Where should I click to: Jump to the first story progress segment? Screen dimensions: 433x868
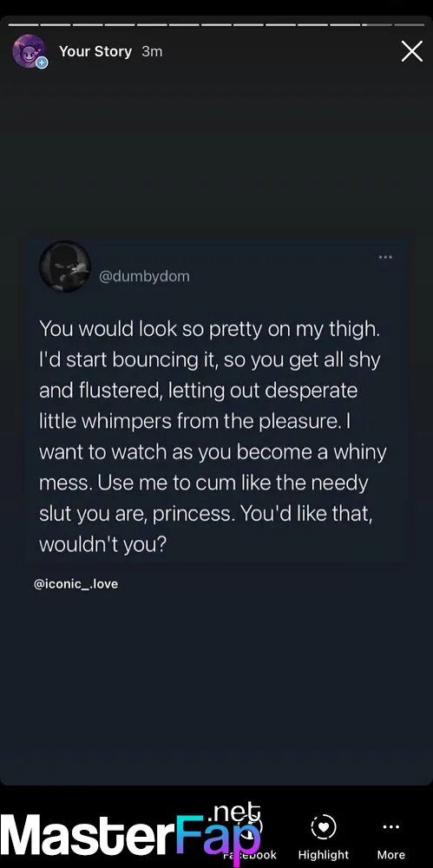pos(23,24)
